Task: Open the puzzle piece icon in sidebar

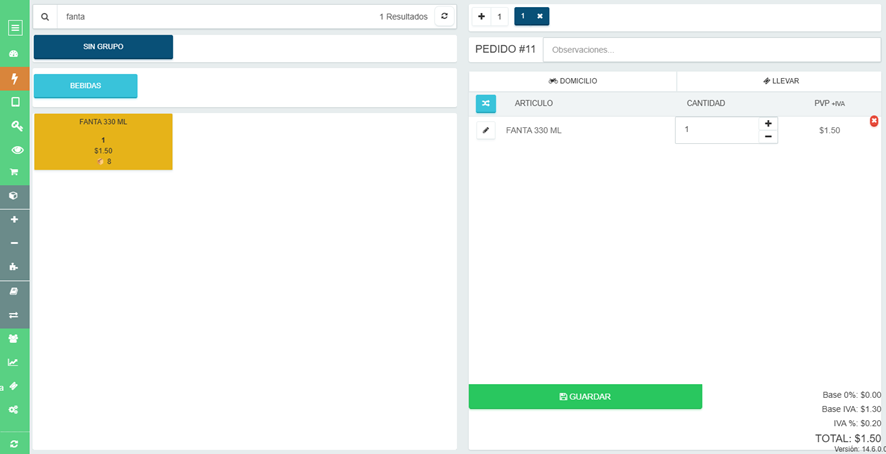Action: tap(14, 266)
